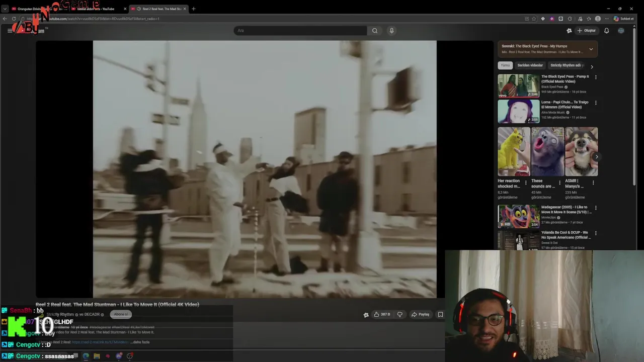The width and height of the screenshot is (644, 362).
Task: Open options for These sounds Short
Action: (559, 183)
